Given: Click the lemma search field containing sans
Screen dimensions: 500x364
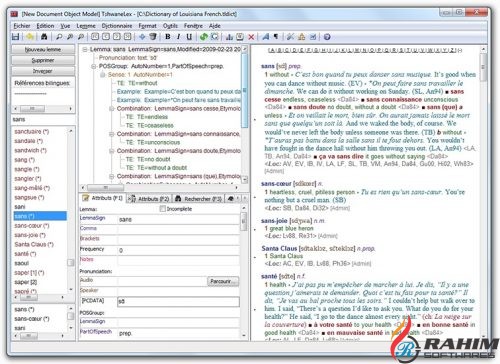Looking at the screenshot, I should [43, 119].
